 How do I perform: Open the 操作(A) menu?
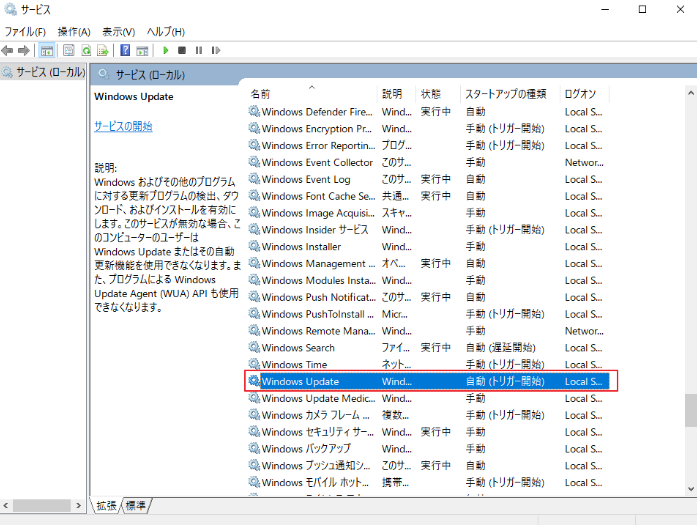[x=74, y=32]
